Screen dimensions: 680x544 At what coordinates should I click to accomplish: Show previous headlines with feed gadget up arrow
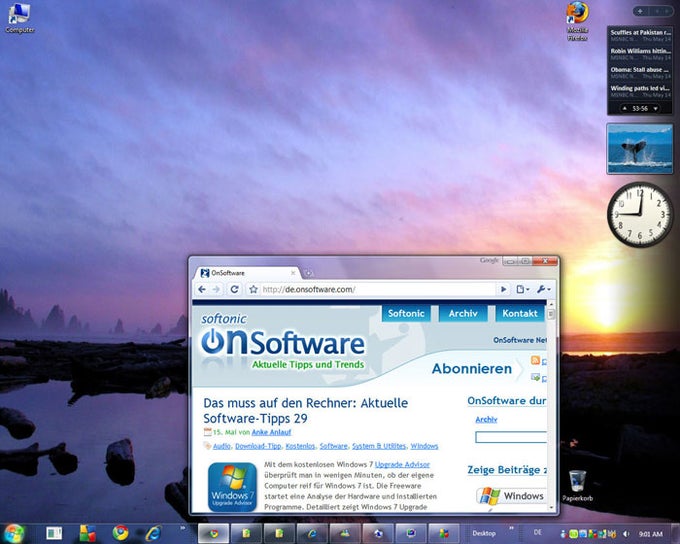(624, 108)
